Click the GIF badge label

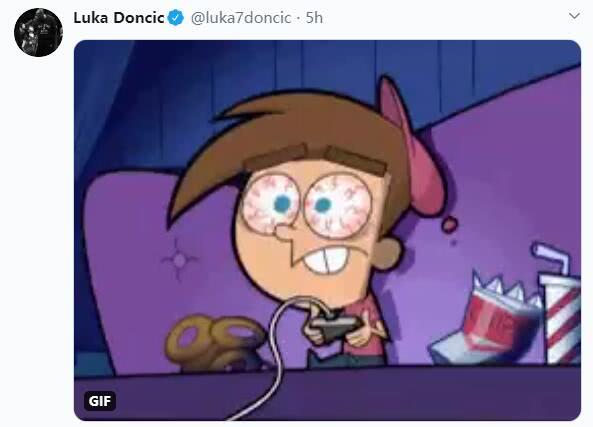[x=100, y=401]
